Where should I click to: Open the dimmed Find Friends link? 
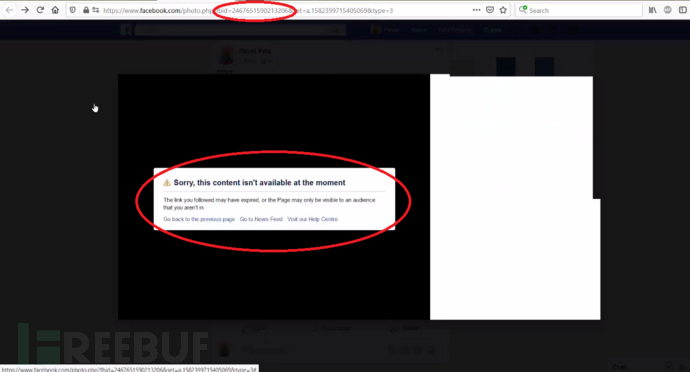(x=455, y=30)
